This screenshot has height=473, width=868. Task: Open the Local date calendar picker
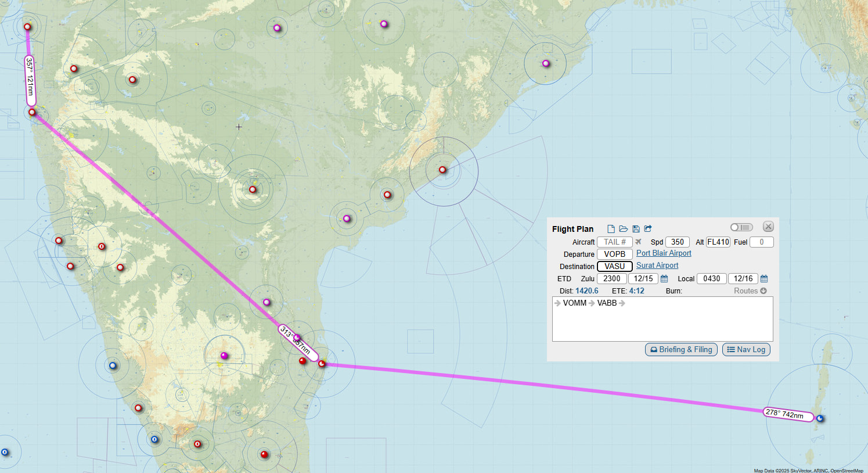(x=764, y=279)
